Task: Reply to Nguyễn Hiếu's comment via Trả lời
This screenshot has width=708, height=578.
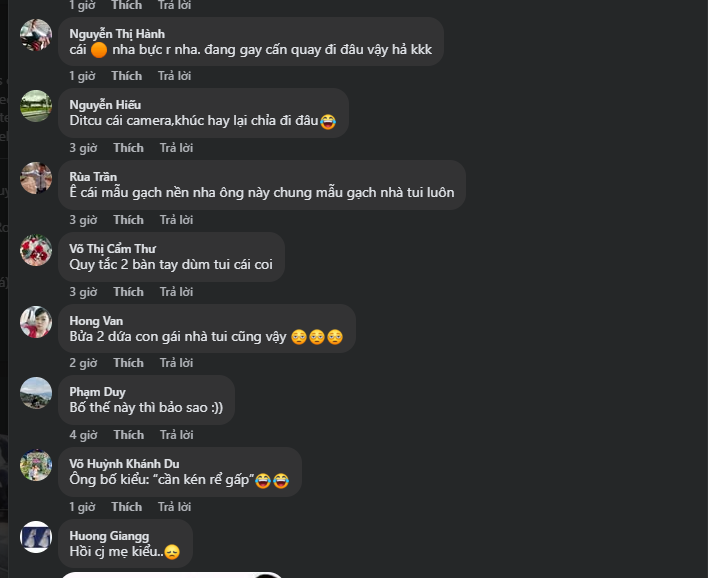Action: point(176,148)
